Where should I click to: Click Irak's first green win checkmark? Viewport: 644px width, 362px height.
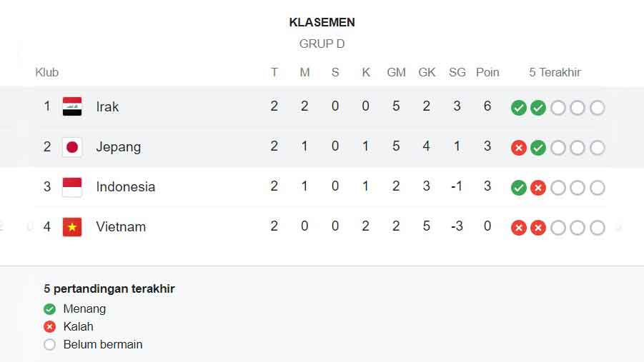(x=519, y=108)
